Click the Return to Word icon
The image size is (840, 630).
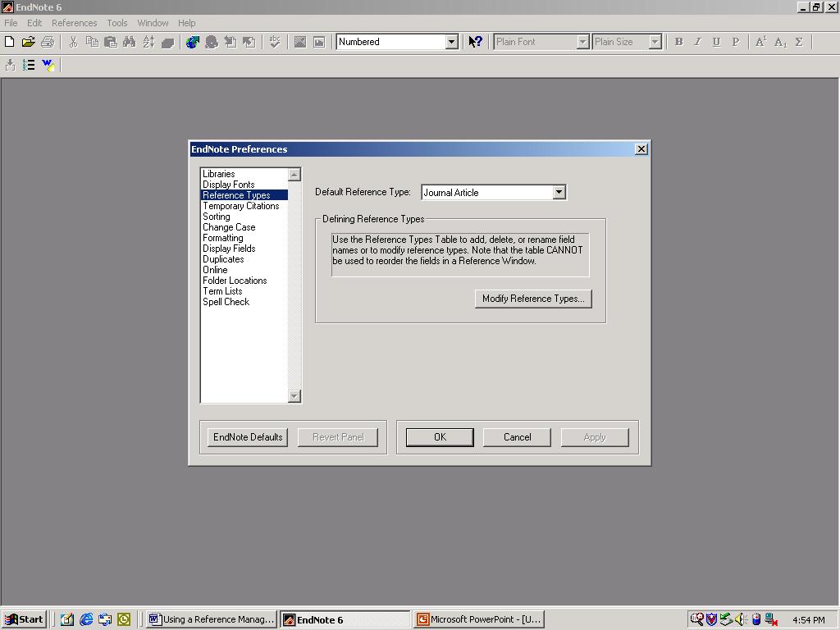[48, 66]
